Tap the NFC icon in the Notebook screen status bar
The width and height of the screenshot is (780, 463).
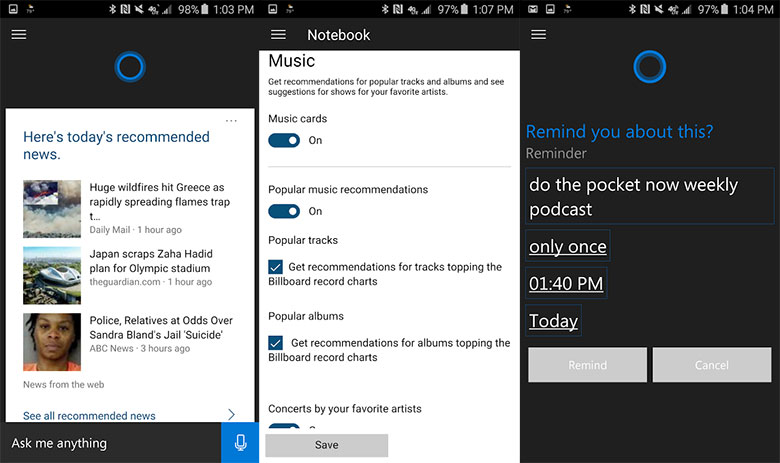(397, 9)
